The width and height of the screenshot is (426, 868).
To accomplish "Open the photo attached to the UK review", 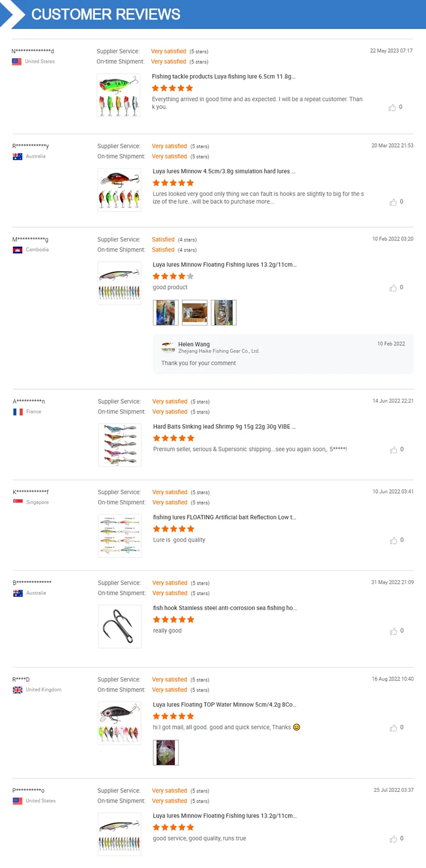I will (166, 753).
